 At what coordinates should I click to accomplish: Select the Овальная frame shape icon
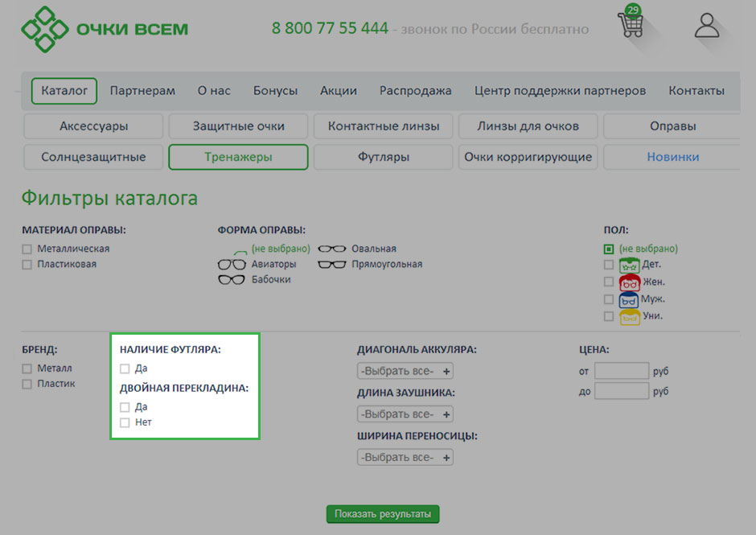331,249
